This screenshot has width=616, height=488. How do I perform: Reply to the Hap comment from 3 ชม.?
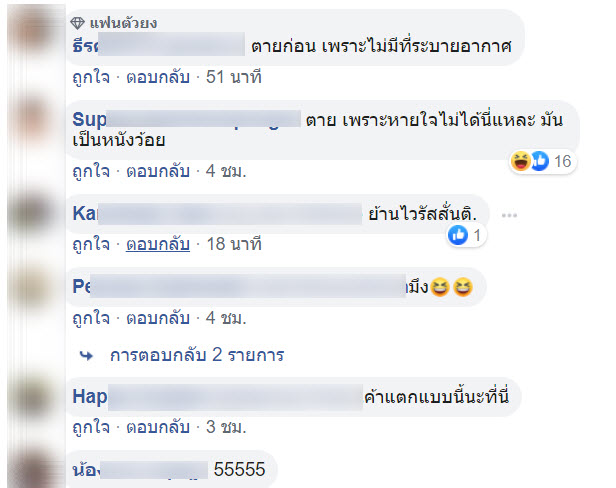[158, 427]
